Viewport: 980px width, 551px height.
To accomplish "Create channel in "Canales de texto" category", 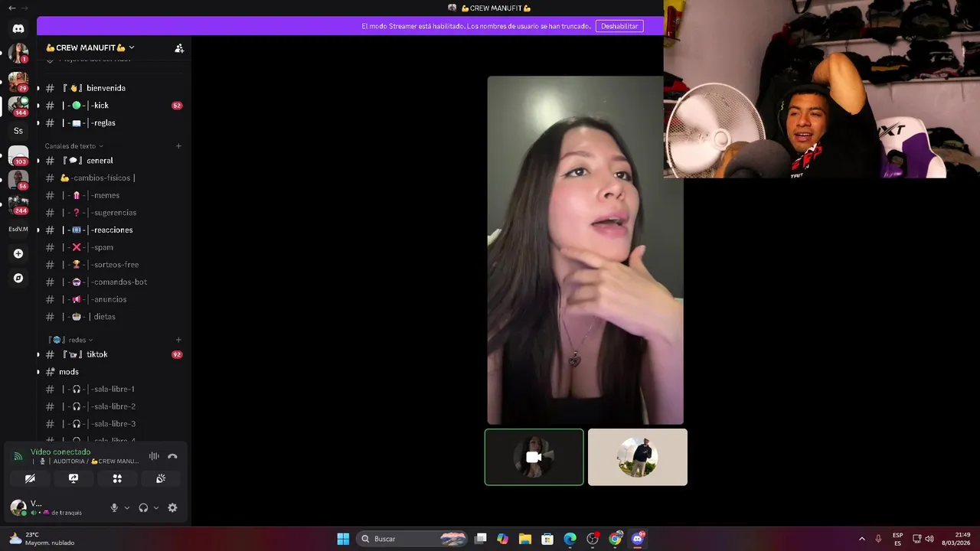I will (x=178, y=146).
